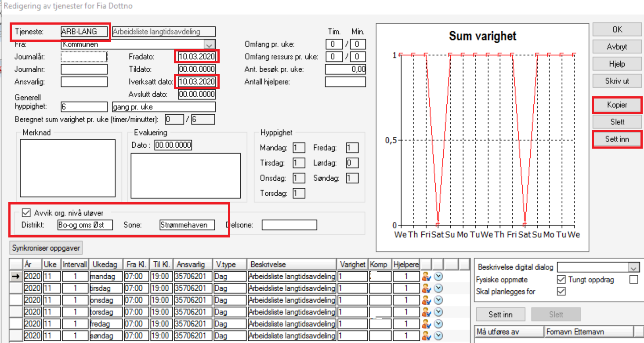Click the Varighet column header
Image resolution: width=644 pixels, height=343 pixels.
(x=352, y=264)
